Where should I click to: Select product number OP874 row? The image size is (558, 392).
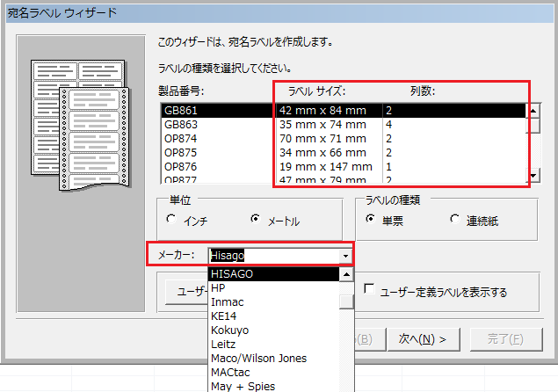click(343, 139)
